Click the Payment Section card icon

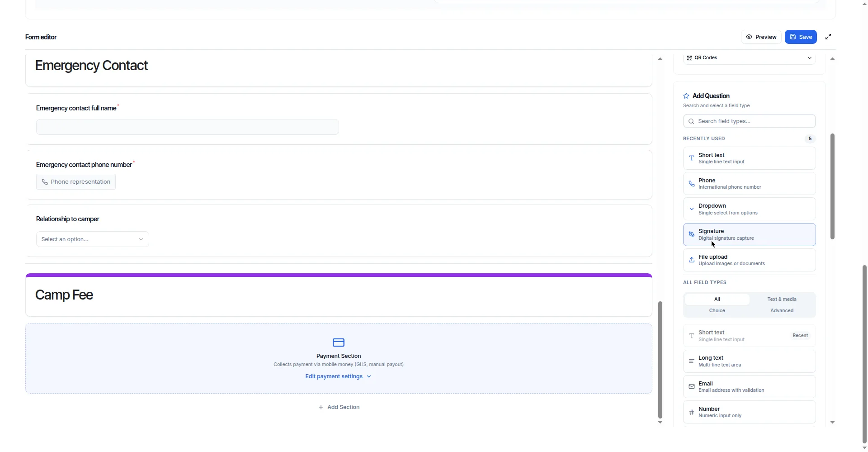tap(339, 343)
